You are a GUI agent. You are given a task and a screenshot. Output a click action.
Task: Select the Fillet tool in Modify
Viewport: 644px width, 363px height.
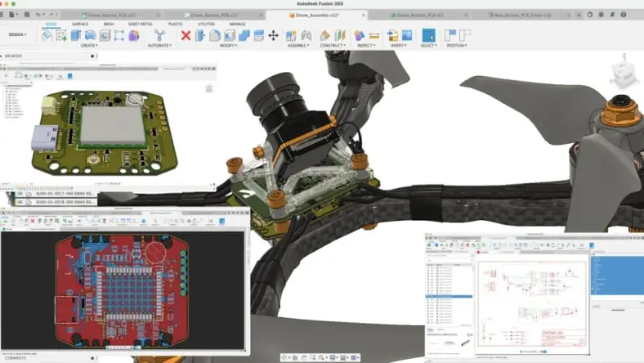tap(214, 35)
